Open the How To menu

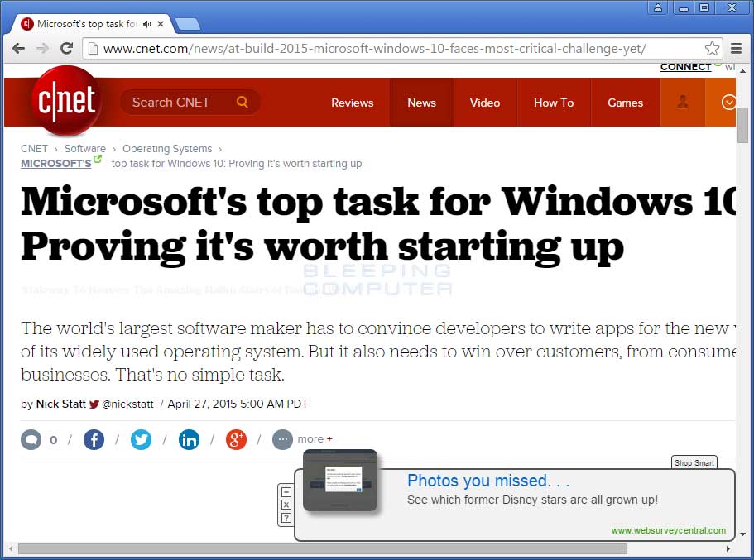click(x=554, y=103)
